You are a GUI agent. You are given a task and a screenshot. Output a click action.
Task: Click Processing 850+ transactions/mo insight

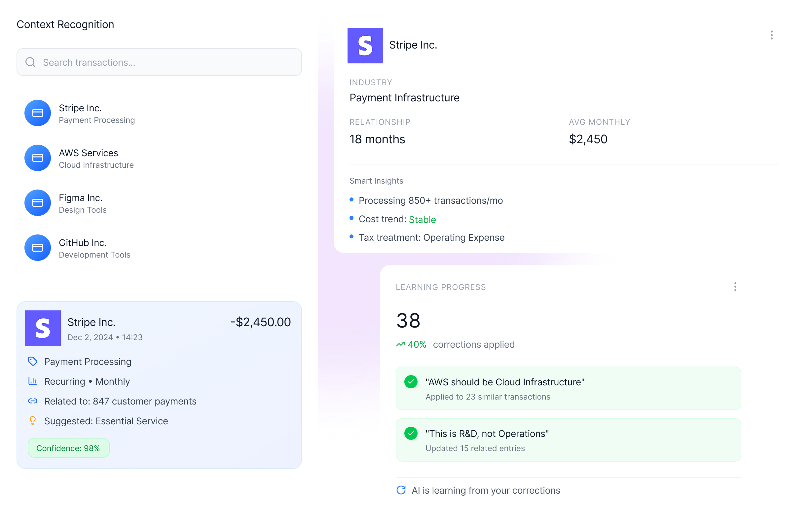[430, 200]
